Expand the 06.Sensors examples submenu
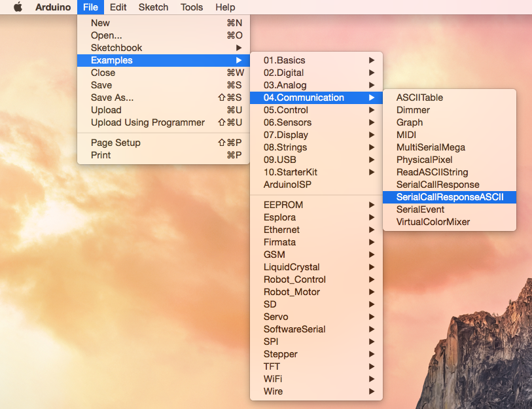 click(316, 122)
